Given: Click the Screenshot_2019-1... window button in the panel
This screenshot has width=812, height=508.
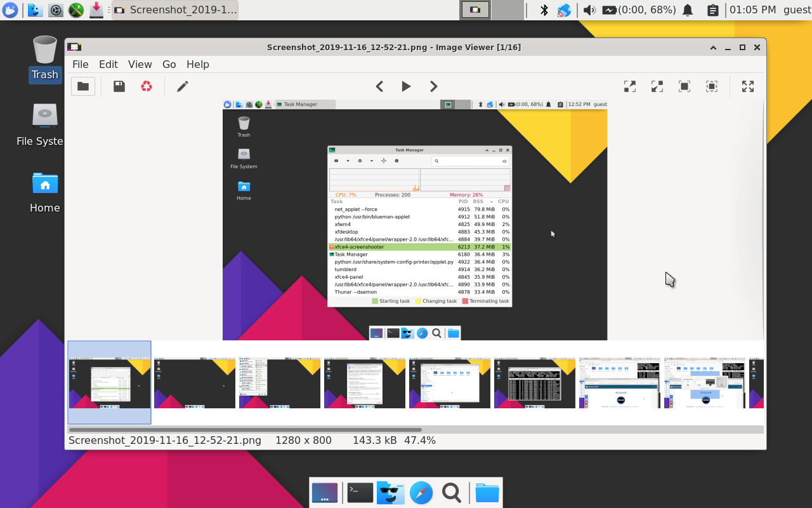Looking at the screenshot, I should (x=175, y=10).
